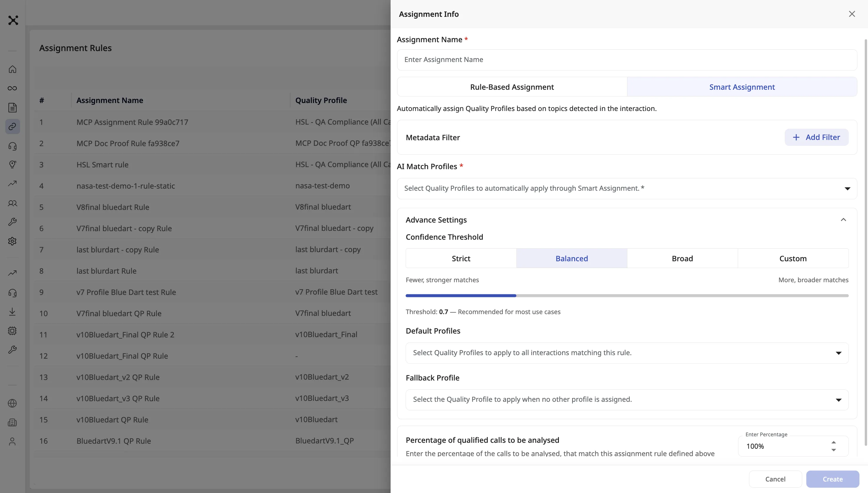
Task: Open the settings gear sidebar icon
Action: (12, 241)
